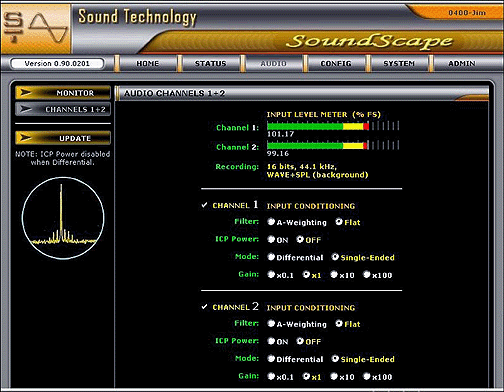This screenshot has width=504, height=392.
Task: Click the Recording: label
Action: (237, 166)
